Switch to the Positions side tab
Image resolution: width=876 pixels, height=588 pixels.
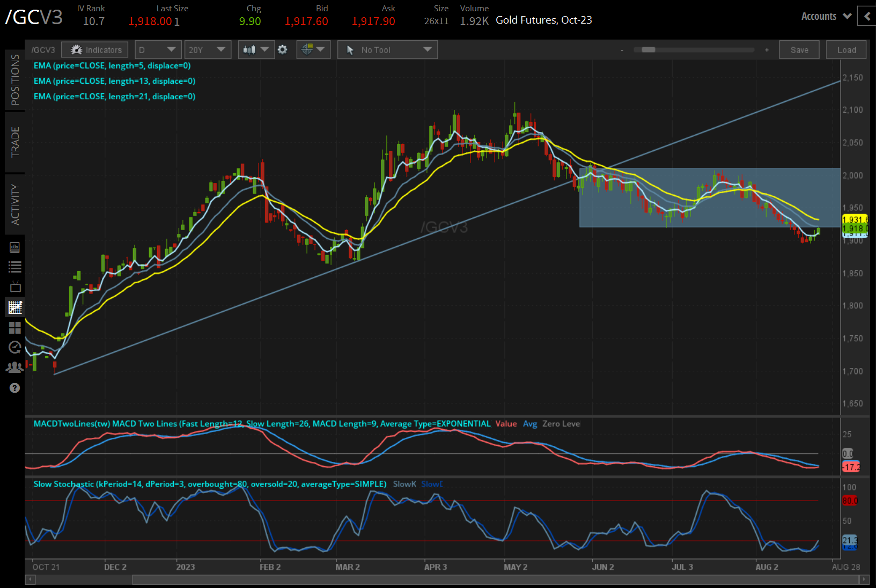(x=15, y=79)
